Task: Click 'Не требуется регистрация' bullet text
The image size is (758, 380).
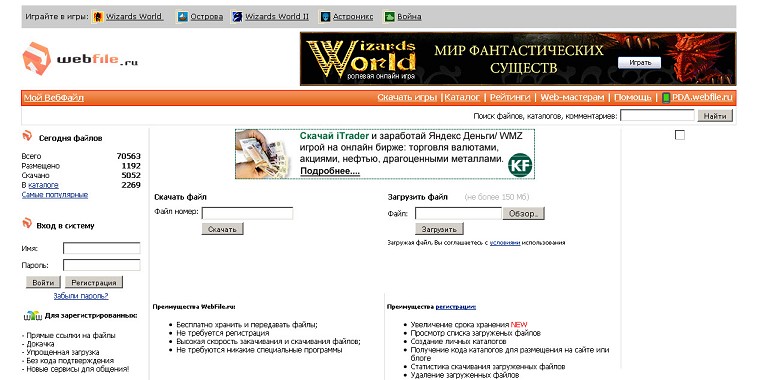Action: (223, 333)
